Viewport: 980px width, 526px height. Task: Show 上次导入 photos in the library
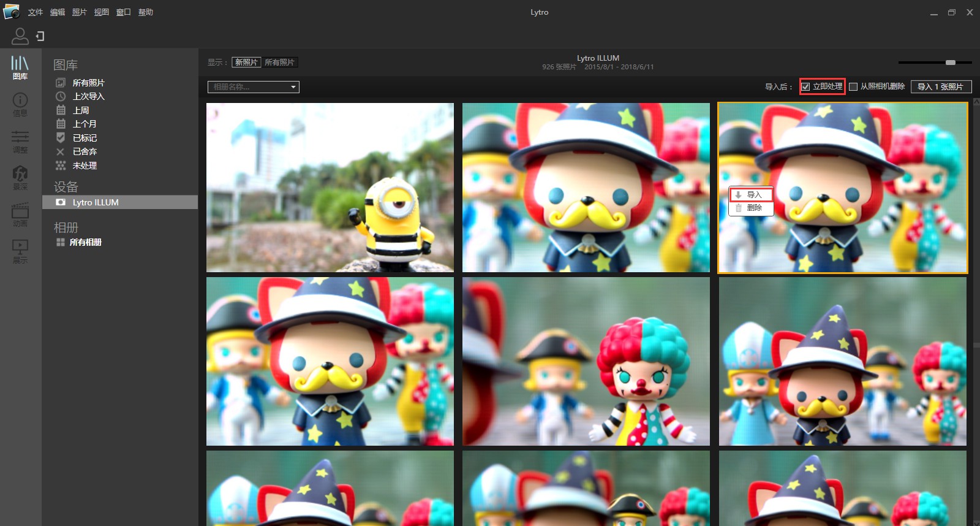(88, 96)
